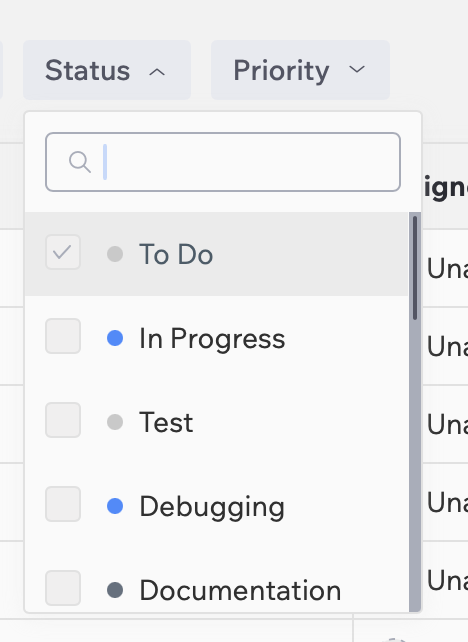Click the status list scrollbar thumb
468x642 pixels.
415,268
